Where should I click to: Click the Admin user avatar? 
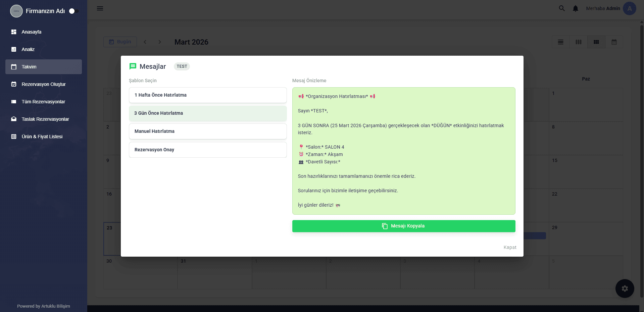click(630, 8)
